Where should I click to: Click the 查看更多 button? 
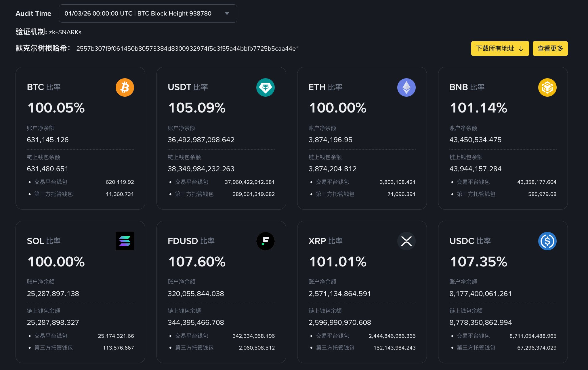[x=550, y=48]
